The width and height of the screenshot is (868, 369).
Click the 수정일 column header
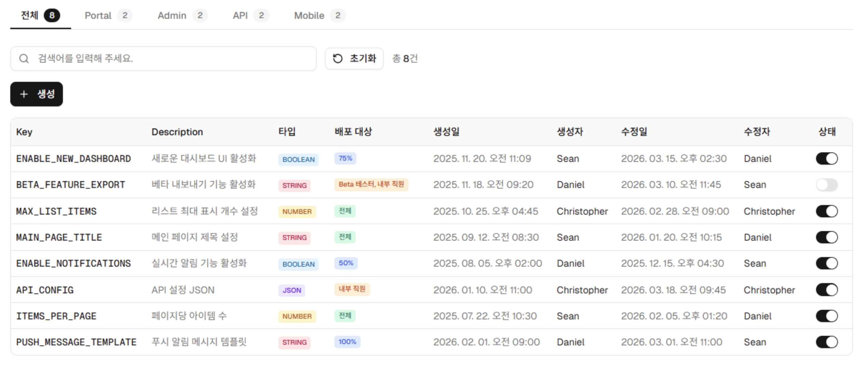click(634, 132)
